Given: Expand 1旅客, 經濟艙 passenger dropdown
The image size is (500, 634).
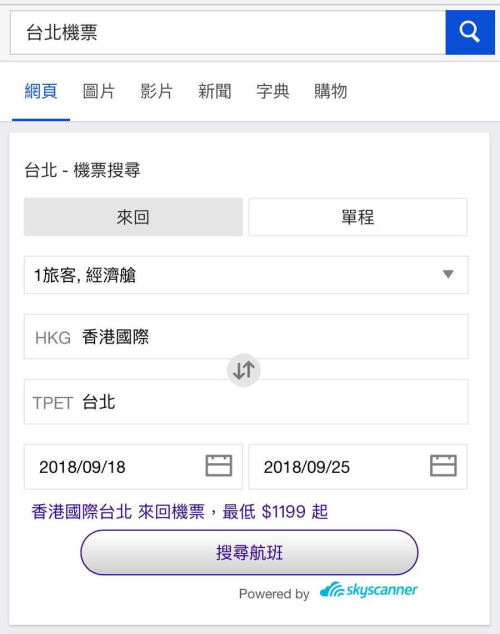Looking at the screenshot, I should click(246, 275).
